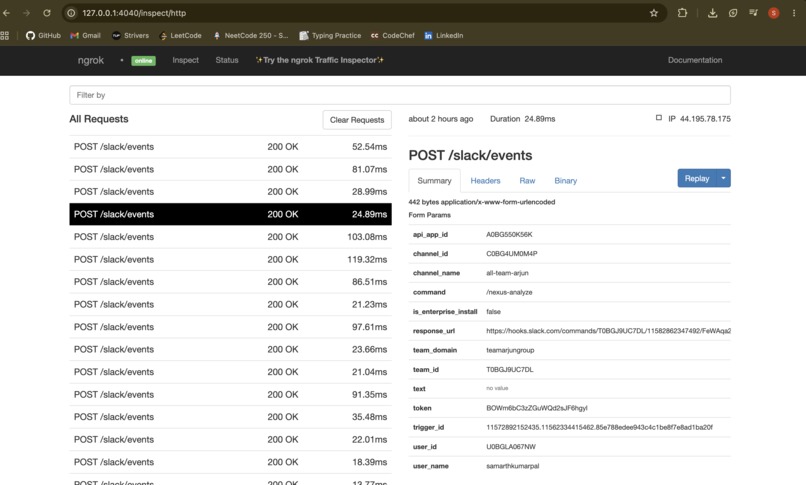Click the media control icon in toolbar

[x=753, y=13]
